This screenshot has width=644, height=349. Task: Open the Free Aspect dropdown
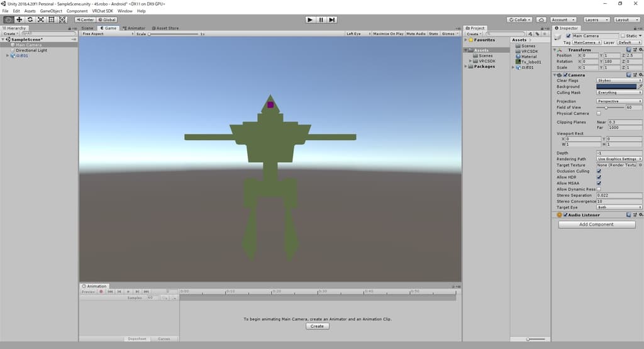(108, 34)
